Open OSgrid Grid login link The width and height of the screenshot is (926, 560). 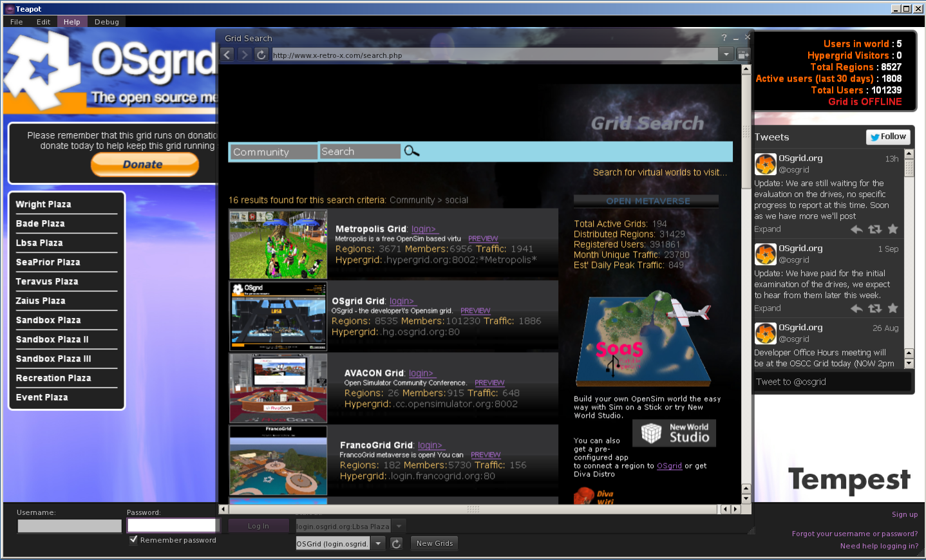pos(402,301)
